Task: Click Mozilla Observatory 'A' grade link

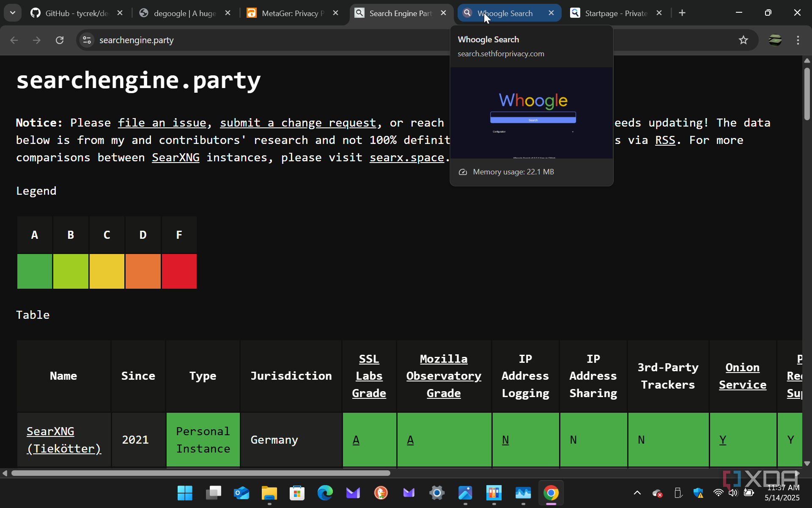Action: (410, 440)
